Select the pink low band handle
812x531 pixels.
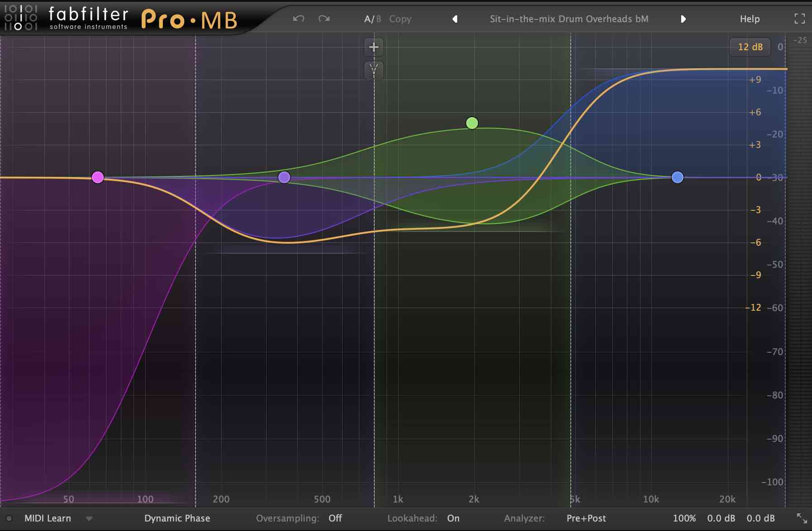pos(98,177)
